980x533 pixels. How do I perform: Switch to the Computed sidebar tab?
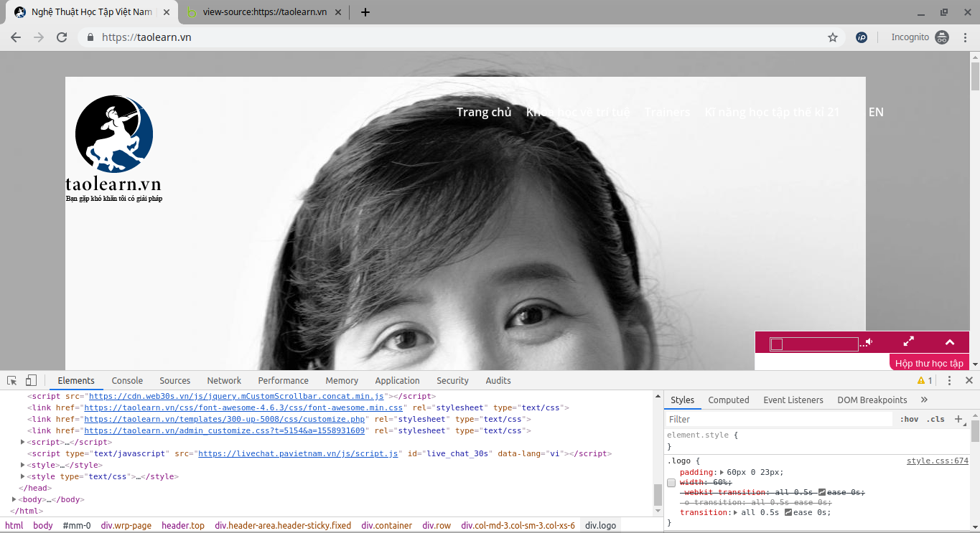coord(729,400)
